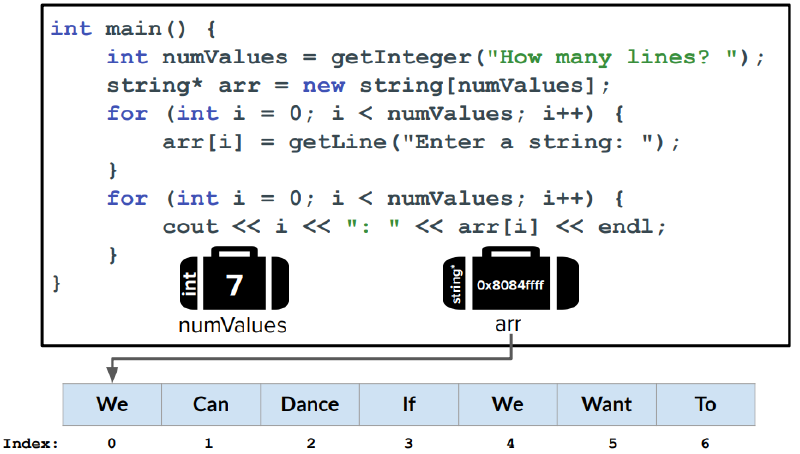Select array cell 'Dance'
800x454 pixels.
pyautogui.click(x=310, y=405)
